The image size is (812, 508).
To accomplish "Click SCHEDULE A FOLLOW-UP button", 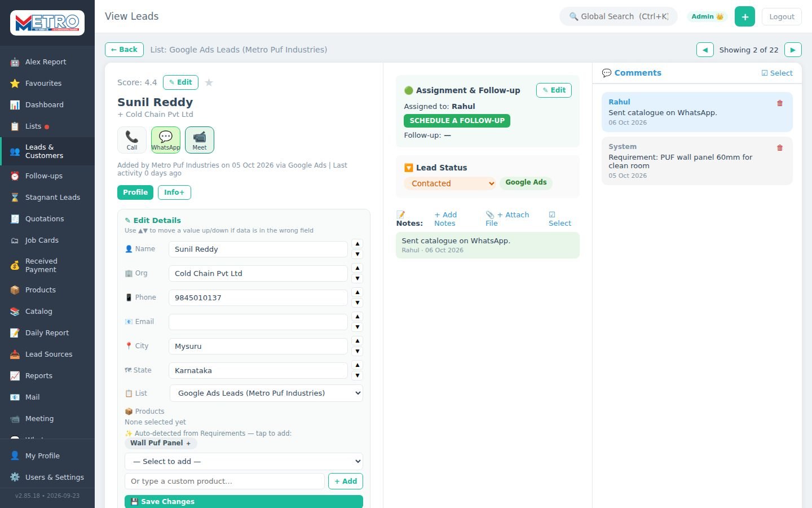I will (x=457, y=121).
